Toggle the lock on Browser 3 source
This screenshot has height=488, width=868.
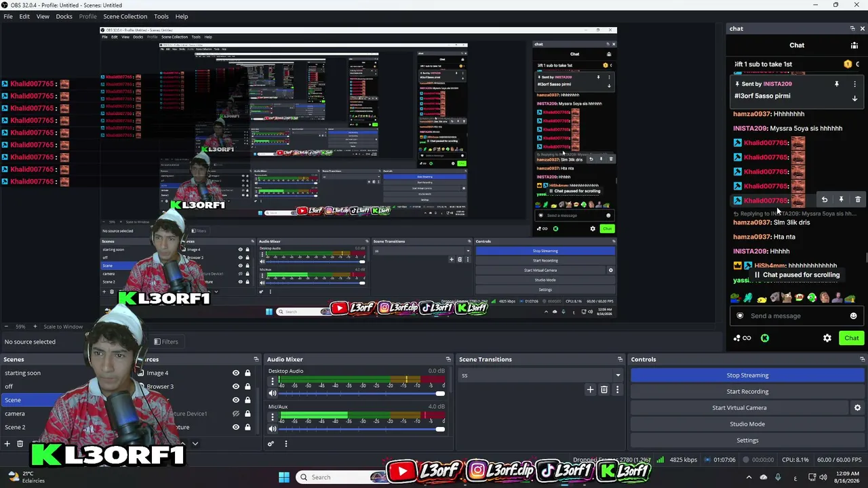(248, 386)
